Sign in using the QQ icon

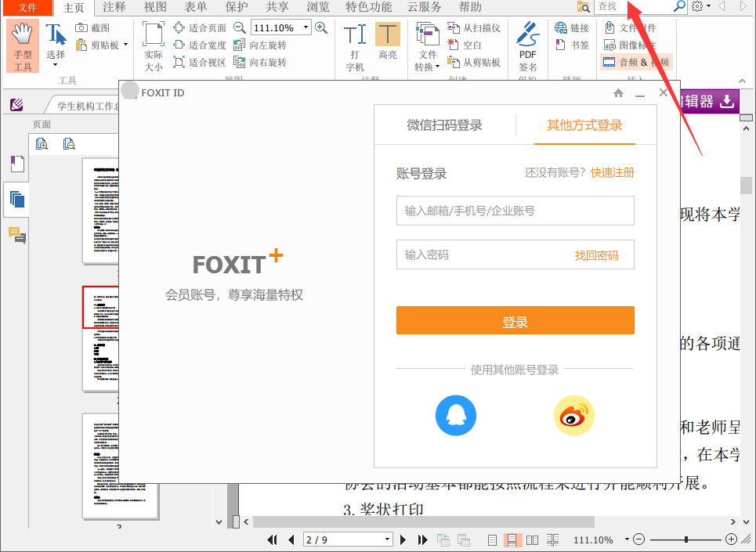point(455,415)
